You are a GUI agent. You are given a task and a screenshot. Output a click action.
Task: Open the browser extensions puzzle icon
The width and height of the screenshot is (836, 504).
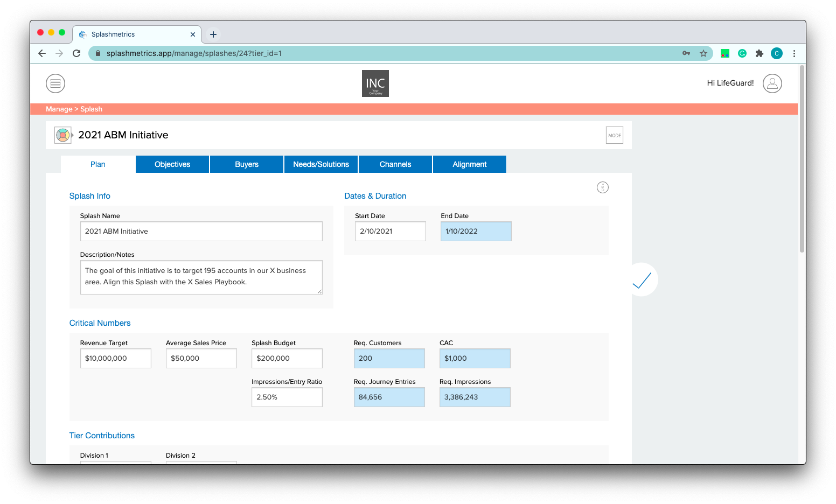click(759, 53)
